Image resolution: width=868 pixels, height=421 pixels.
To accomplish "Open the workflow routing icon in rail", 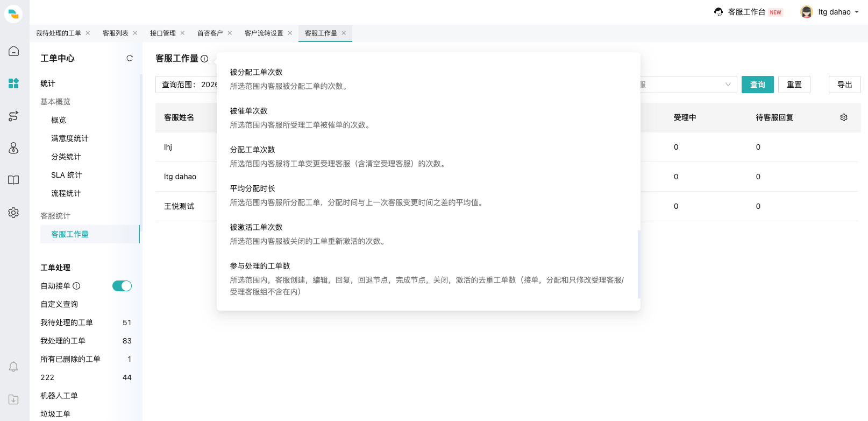I will [x=13, y=116].
